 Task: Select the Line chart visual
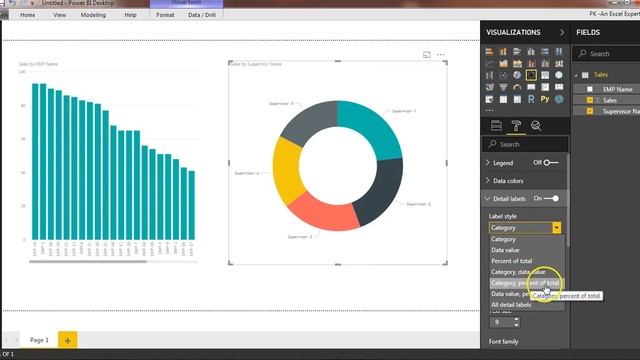(489, 63)
